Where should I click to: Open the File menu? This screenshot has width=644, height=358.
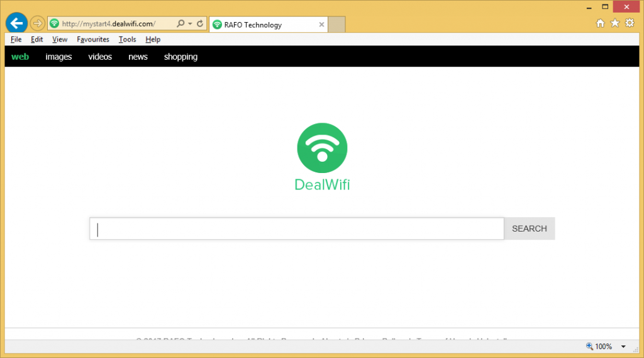click(x=16, y=39)
